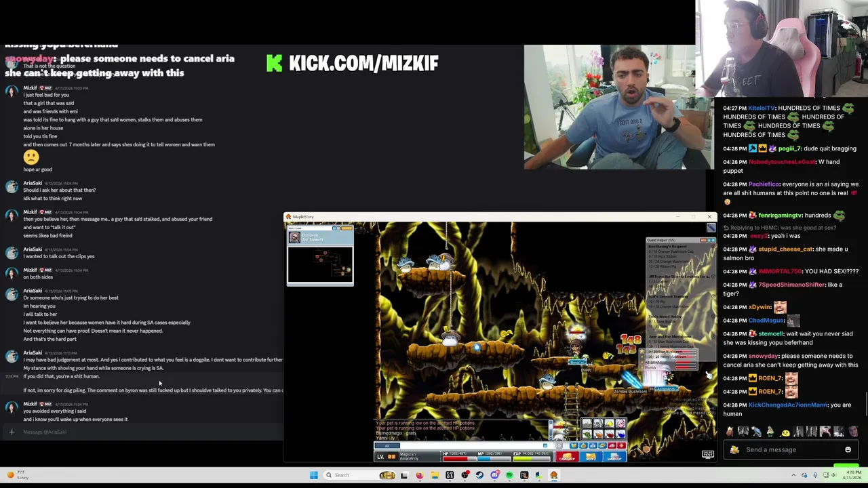Click the minimap view in MapleStory
868x488 pixels.
pyautogui.click(x=320, y=264)
